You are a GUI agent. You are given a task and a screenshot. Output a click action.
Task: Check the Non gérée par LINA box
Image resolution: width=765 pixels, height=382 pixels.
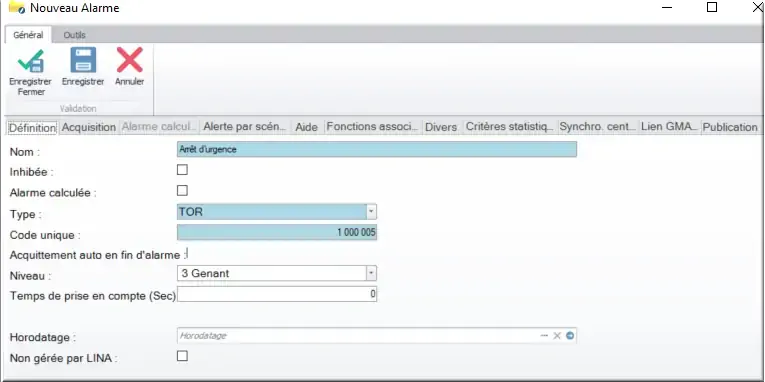pyautogui.click(x=182, y=356)
